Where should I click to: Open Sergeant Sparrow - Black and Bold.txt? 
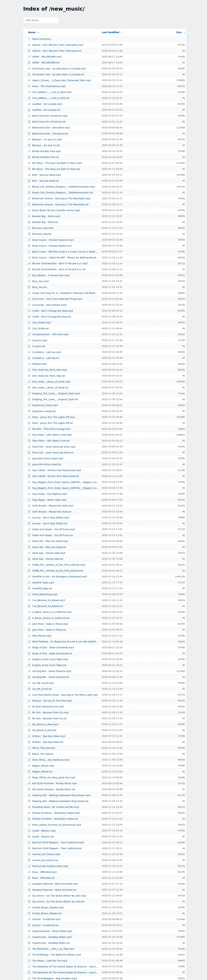54,890
